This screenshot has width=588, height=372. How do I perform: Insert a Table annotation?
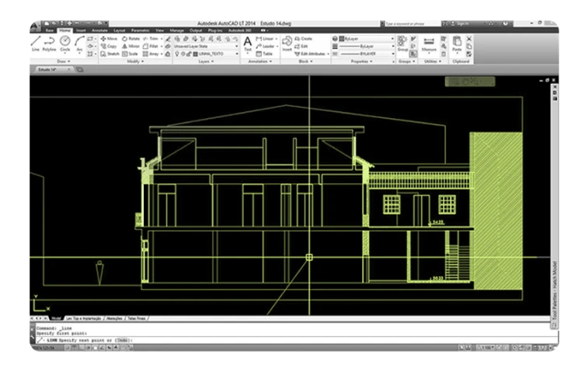coord(264,54)
